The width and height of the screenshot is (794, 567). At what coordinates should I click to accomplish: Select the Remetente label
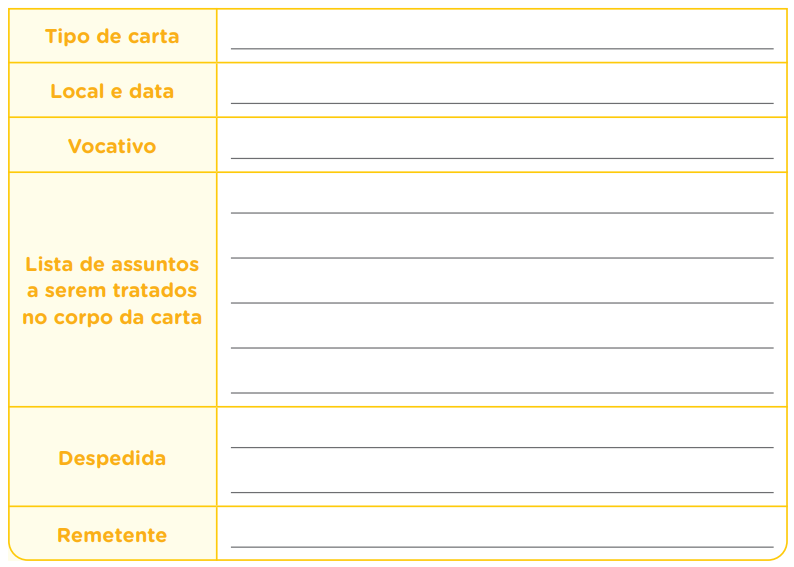coord(112,535)
